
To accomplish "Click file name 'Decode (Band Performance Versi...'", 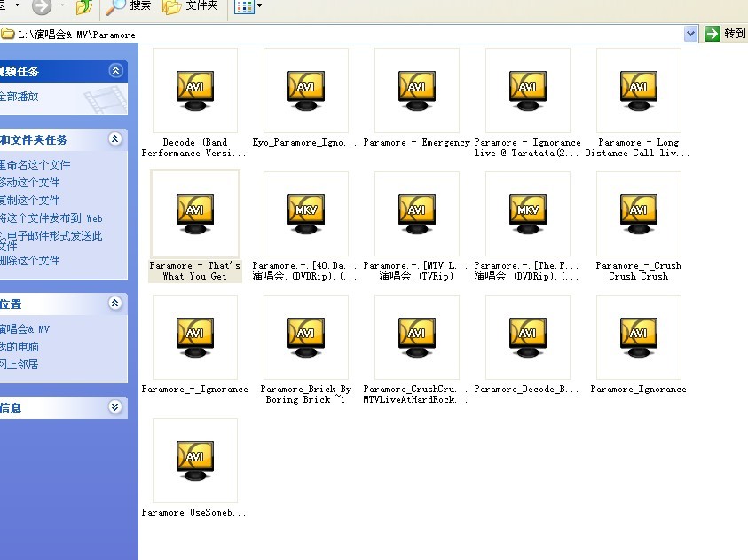I will pos(194,148).
